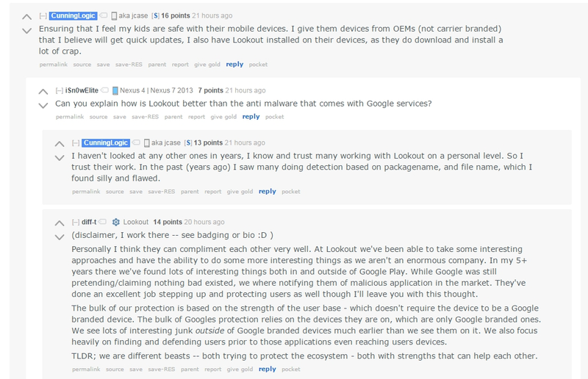Screen dimensions: 588x379
Task: Downvote diff-t's Lookout comment
Action: click(x=60, y=237)
